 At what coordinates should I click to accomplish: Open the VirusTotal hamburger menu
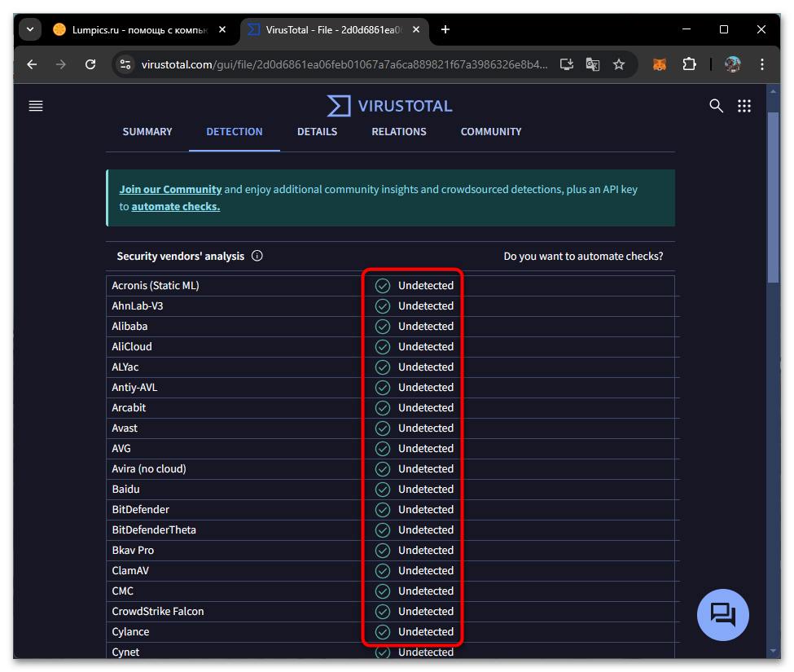coord(36,106)
